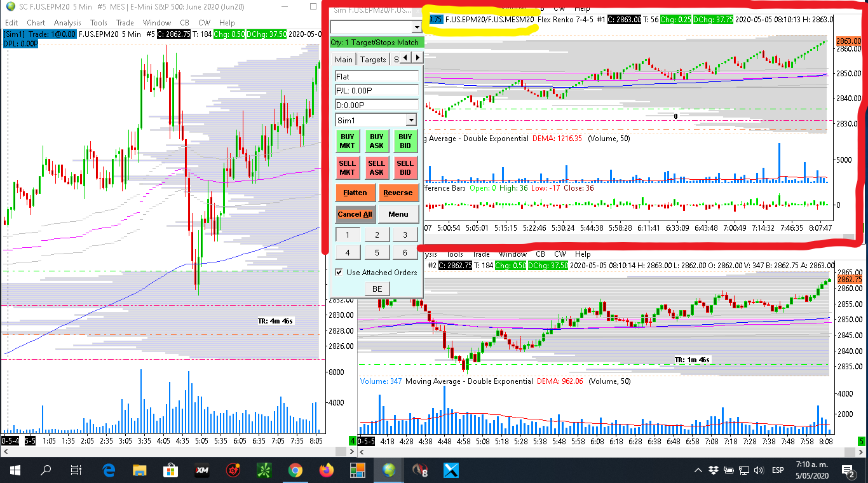Launch Firefox from the taskbar
The image size is (868, 483).
click(x=327, y=470)
